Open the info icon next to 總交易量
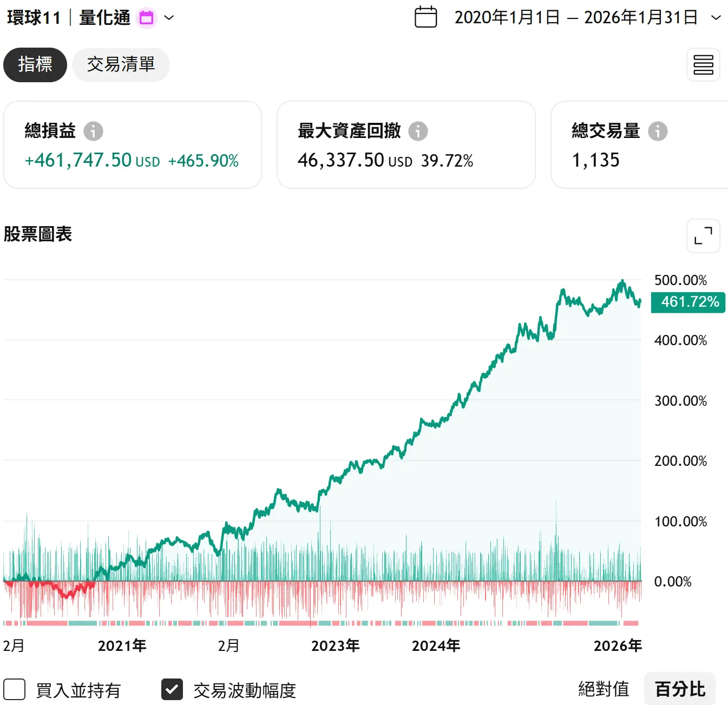 (658, 131)
